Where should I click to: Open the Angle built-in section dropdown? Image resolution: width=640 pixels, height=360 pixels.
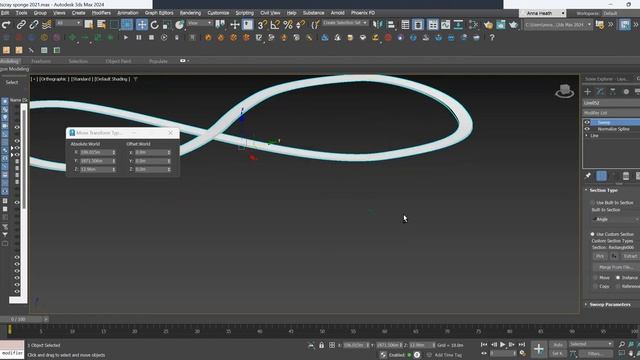coord(616,219)
